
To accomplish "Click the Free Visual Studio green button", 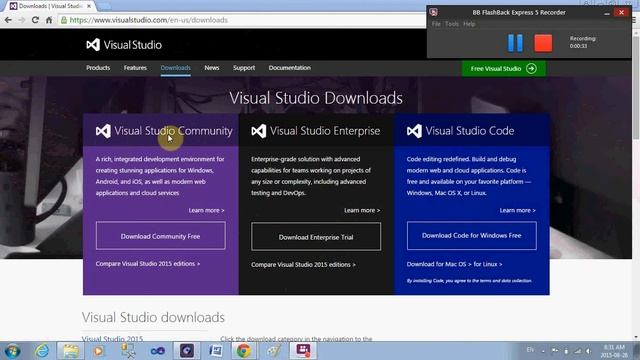I will pyautogui.click(x=503, y=69).
